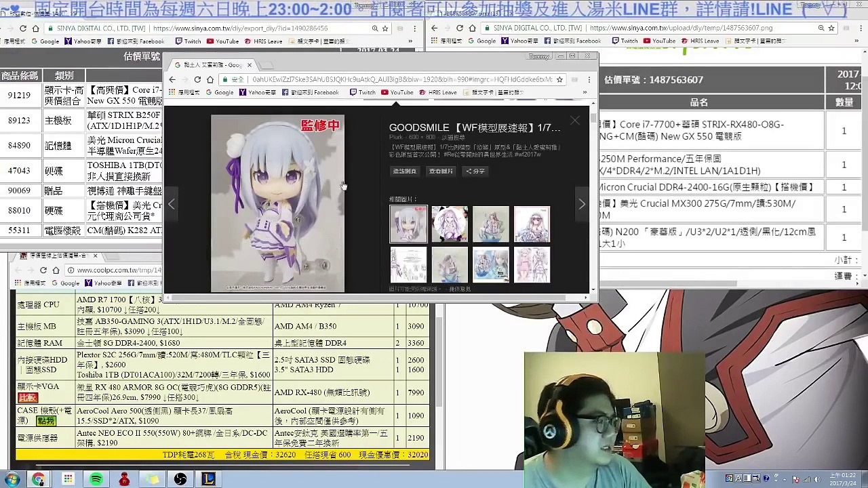Bookmark the Sinya PNG page with its star icon
Screen dimensions: 868x488
[x=831, y=28]
